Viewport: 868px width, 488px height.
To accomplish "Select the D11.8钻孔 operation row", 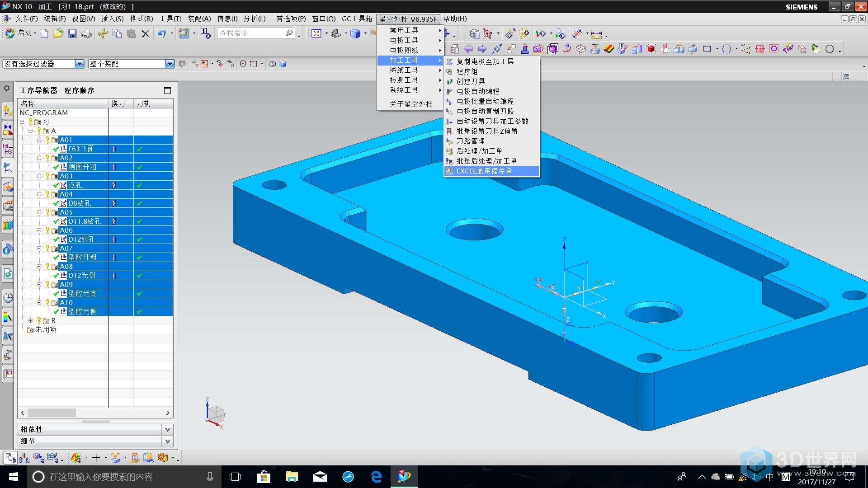I will (95, 221).
